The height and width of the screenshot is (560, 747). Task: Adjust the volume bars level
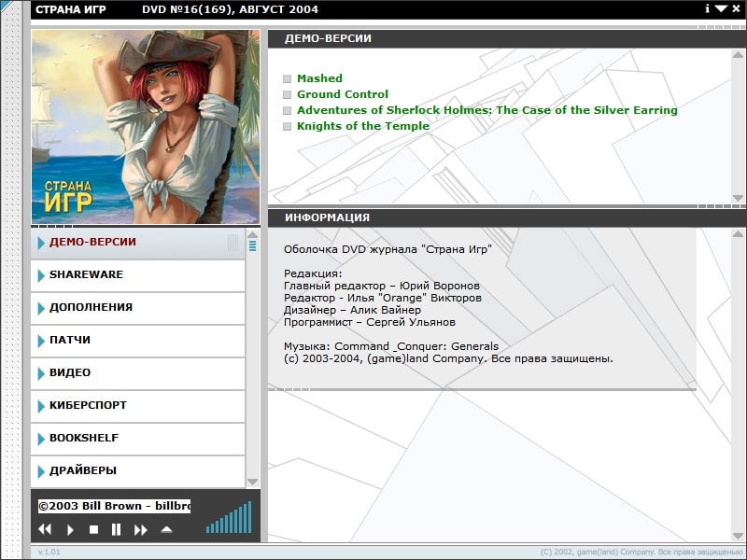point(229,517)
